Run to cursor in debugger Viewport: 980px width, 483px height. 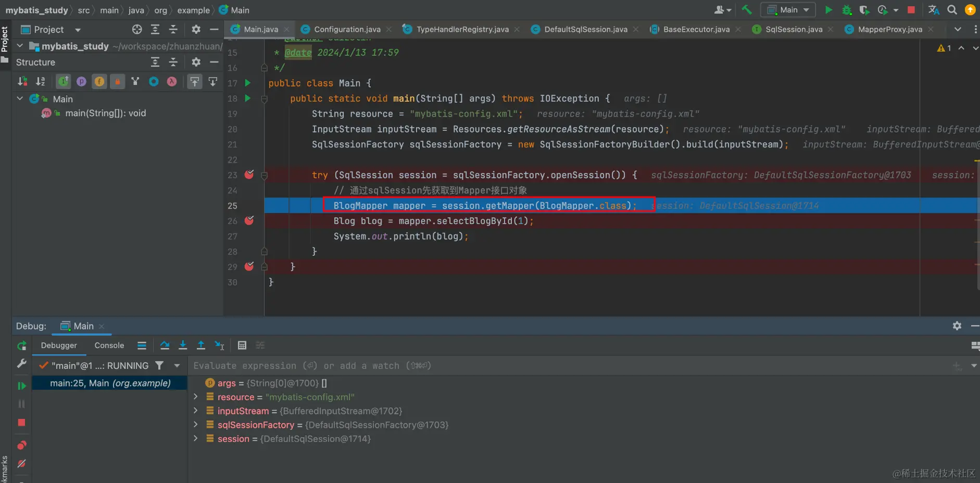[x=219, y=345]
